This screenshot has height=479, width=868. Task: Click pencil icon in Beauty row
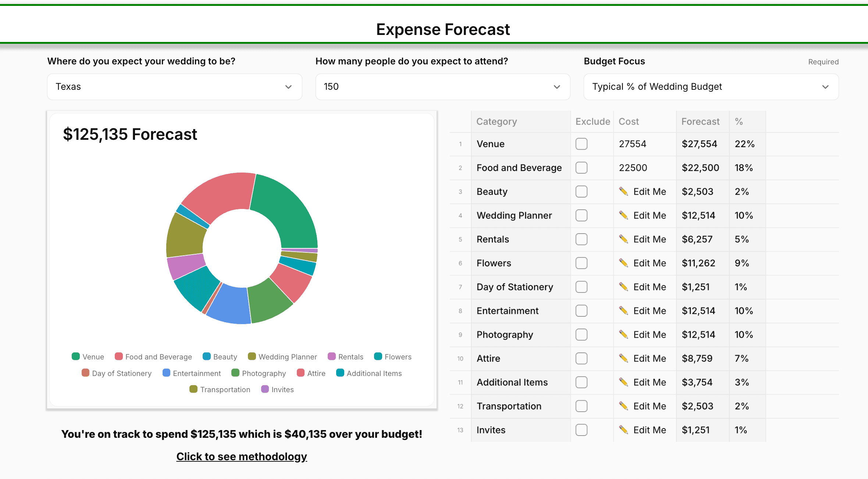(x=623, y=191)
